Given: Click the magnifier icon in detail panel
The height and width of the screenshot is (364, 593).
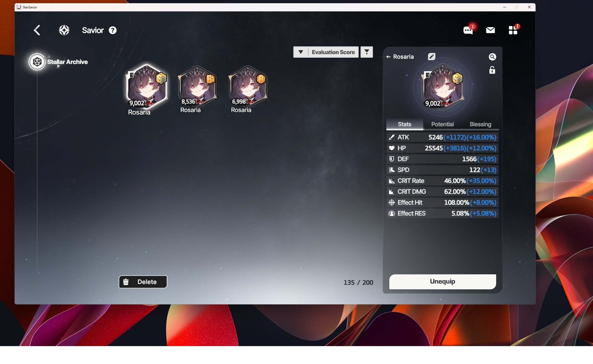Looking at the screenshot, I should pos(492,57).
